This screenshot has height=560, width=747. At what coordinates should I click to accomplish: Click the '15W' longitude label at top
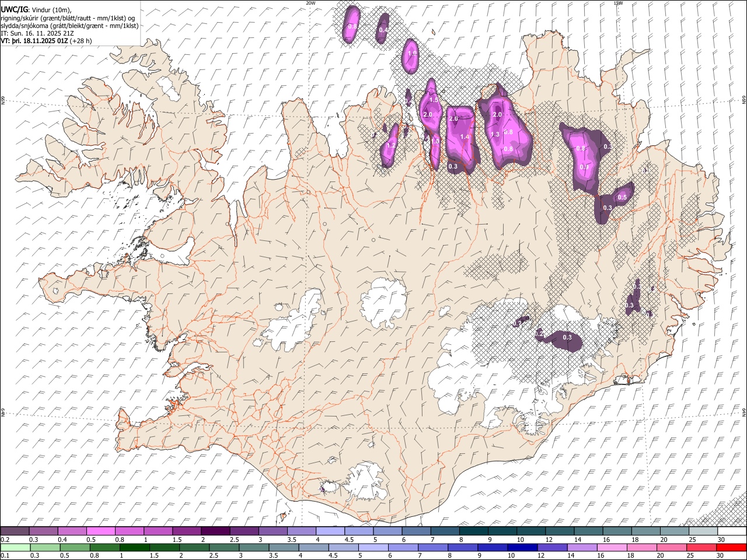[618, 3]
